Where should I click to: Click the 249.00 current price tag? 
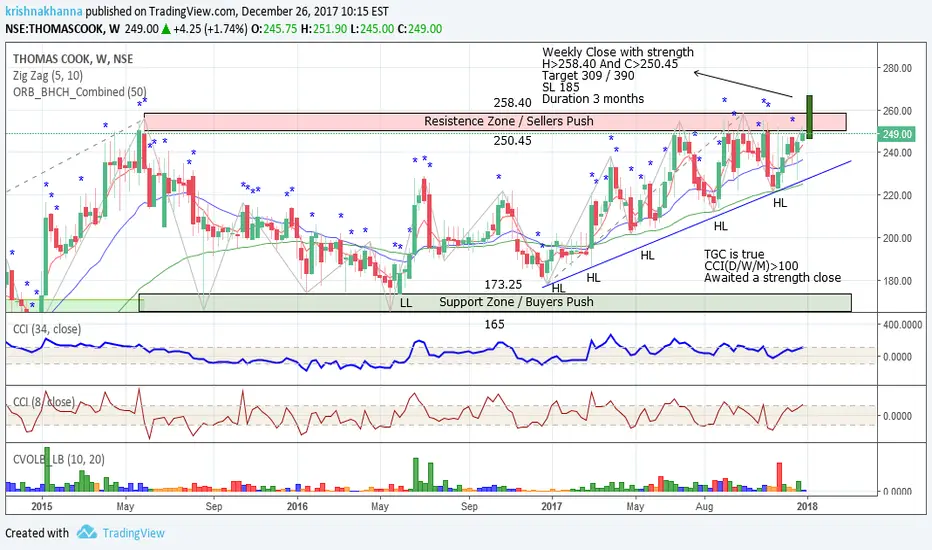coord(896,134)
